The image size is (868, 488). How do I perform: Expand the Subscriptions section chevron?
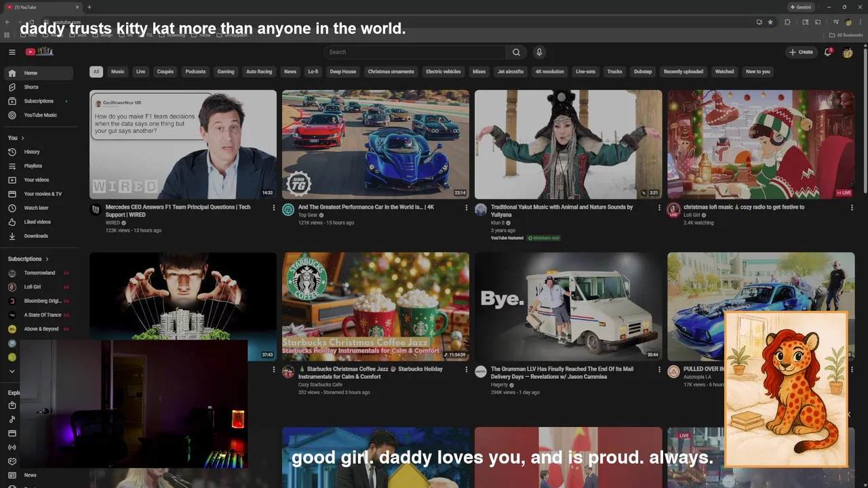point(47,259)
